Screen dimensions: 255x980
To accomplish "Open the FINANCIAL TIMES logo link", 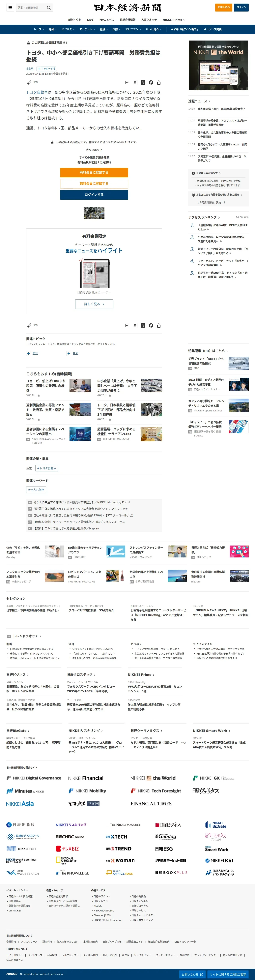I will pos(151,803).
